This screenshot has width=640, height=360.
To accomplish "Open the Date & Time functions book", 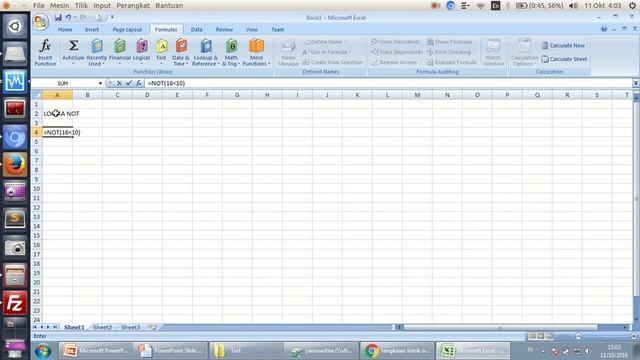I will point(181,52).
